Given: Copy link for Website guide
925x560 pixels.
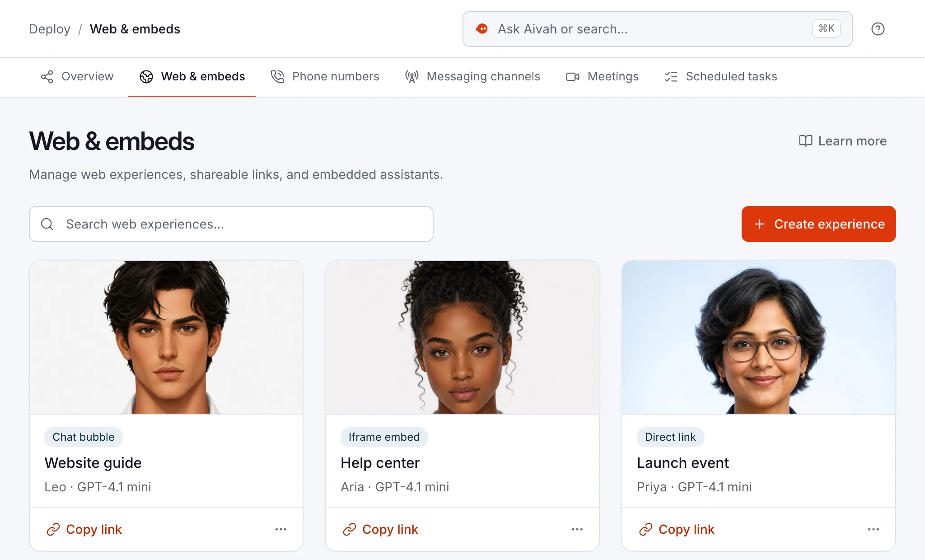Looking at the screenshot, I should 84,529.
